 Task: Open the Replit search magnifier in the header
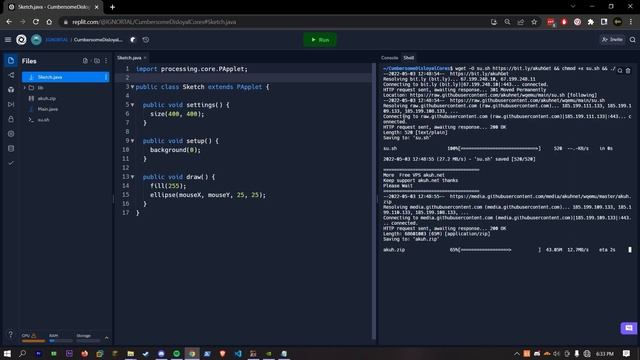[632, 40]
